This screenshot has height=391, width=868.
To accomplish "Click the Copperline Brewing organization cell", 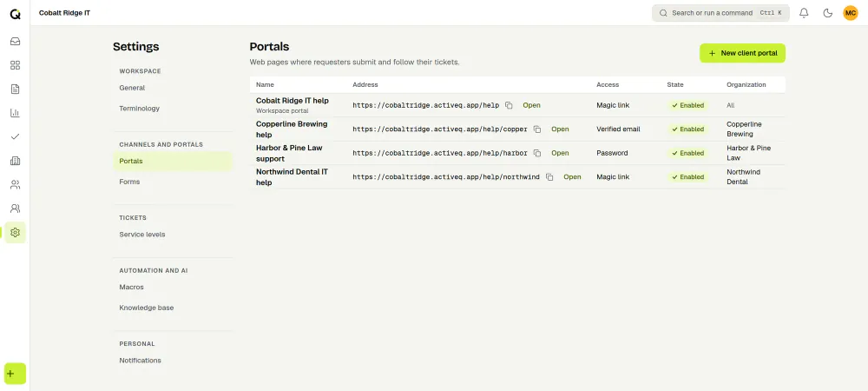I will [744, 129].
